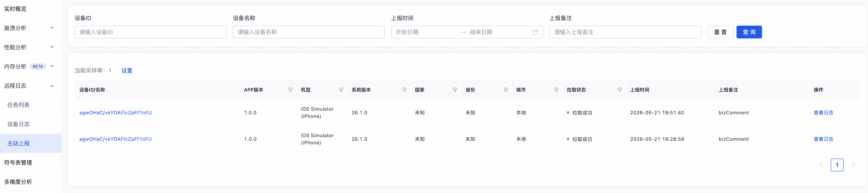Focus the 上报备注 input field
Viewport: 868px width, 193px height.
point(625,32)
